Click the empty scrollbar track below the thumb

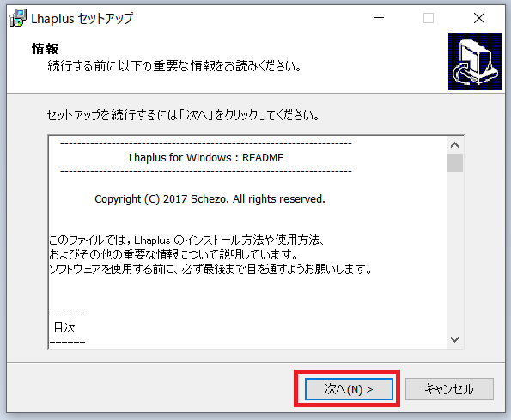(454, 251)
